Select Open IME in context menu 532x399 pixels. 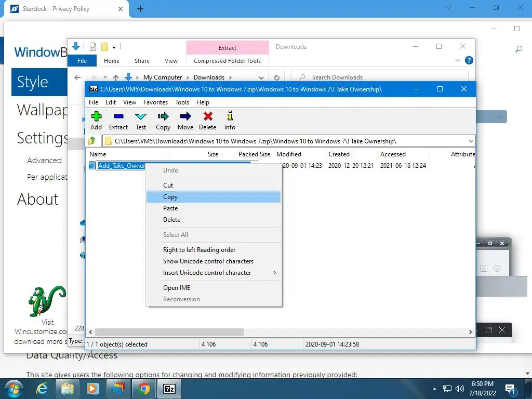tap(214, 288)
